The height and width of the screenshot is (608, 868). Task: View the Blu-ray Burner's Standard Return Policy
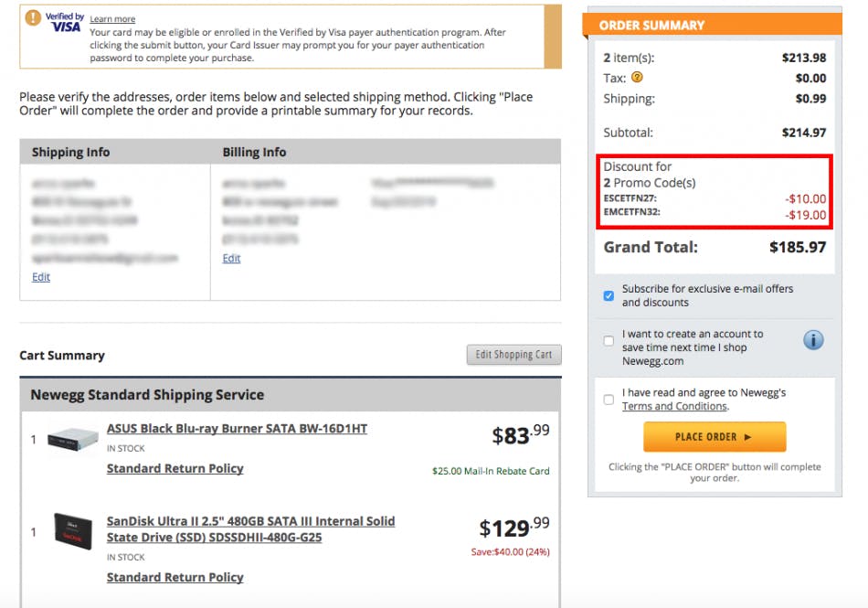pyautogui.click(x=175, y=468)
